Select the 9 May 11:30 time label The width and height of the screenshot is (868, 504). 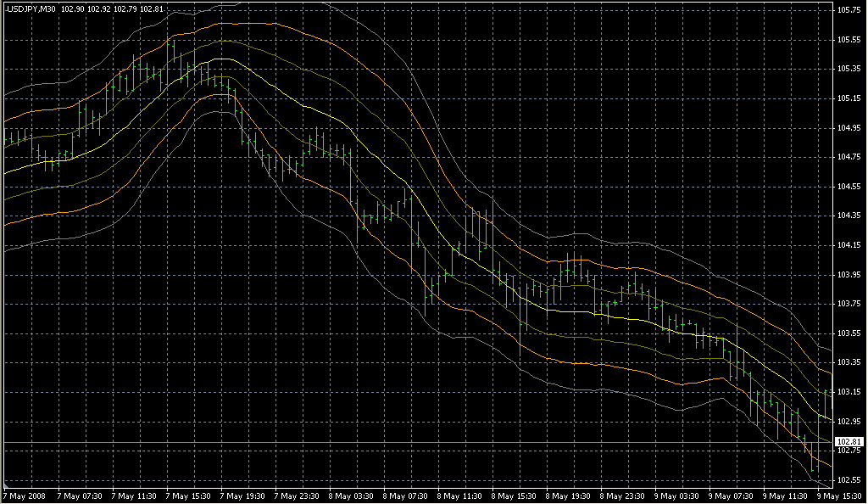[x=787, y=496]
